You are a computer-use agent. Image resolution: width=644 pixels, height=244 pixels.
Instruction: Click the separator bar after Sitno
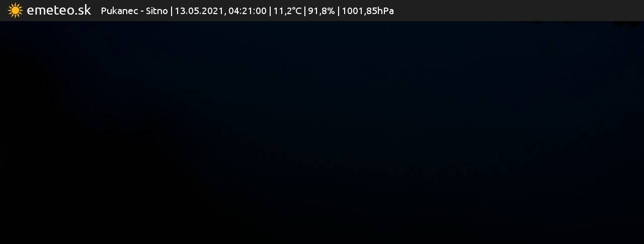(172, 11)
